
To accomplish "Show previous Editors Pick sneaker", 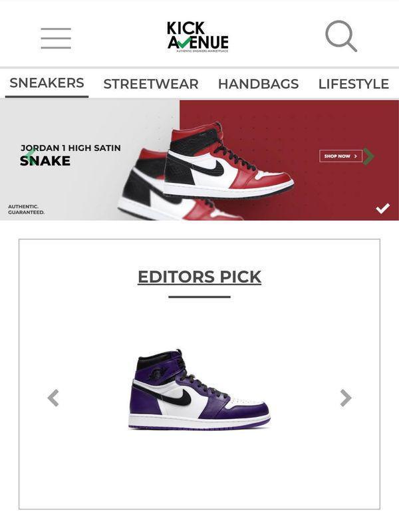I will pos(53,398).
